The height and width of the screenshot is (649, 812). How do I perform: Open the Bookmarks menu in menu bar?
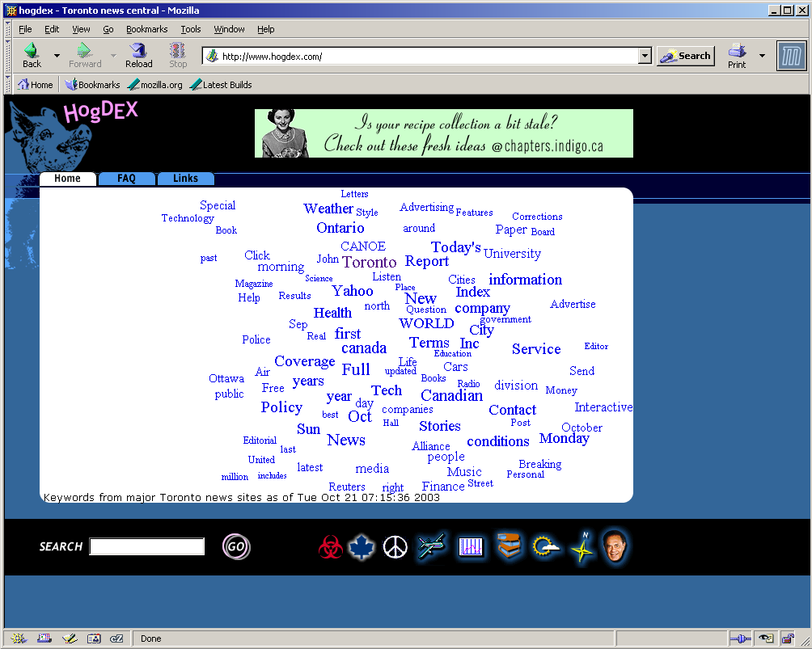[146, 29]
